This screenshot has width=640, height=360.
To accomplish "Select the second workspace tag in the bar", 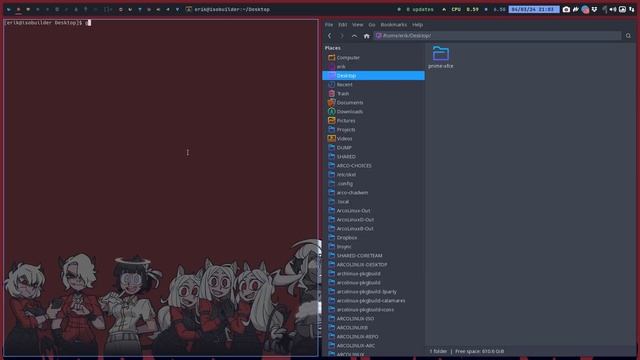I will click(x=18, y=9).
